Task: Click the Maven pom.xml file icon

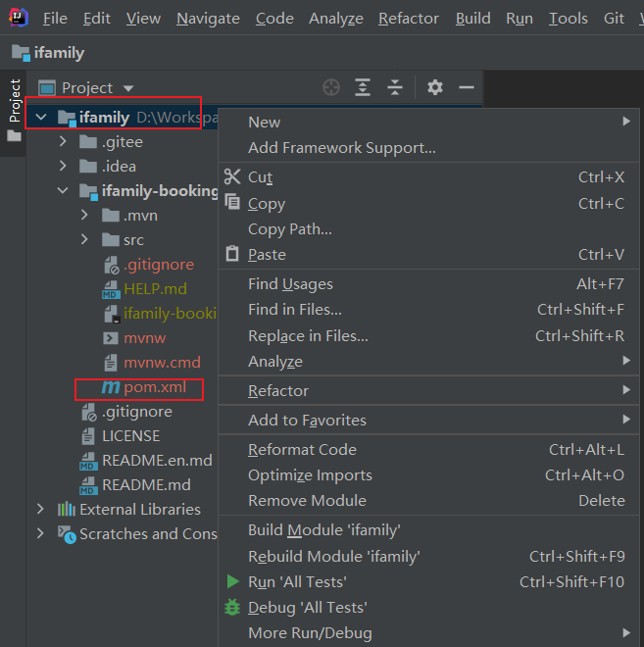Action: coord(111,387)
